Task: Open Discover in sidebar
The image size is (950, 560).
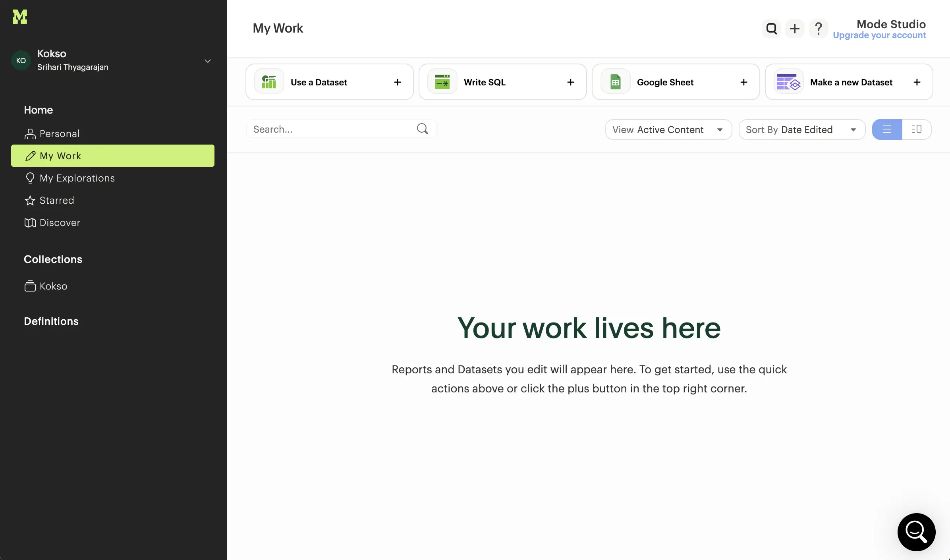Action: tap(113, 222)
